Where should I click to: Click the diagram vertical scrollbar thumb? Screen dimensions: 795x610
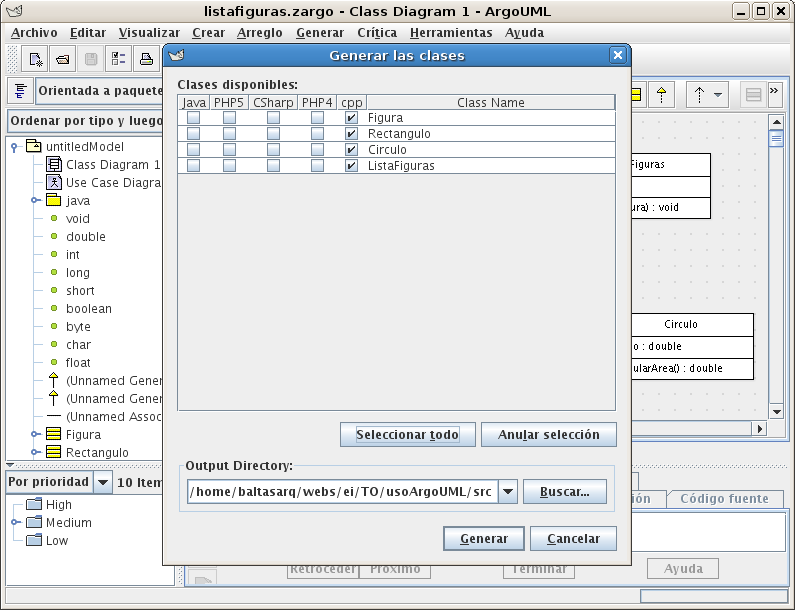point(776,138)
